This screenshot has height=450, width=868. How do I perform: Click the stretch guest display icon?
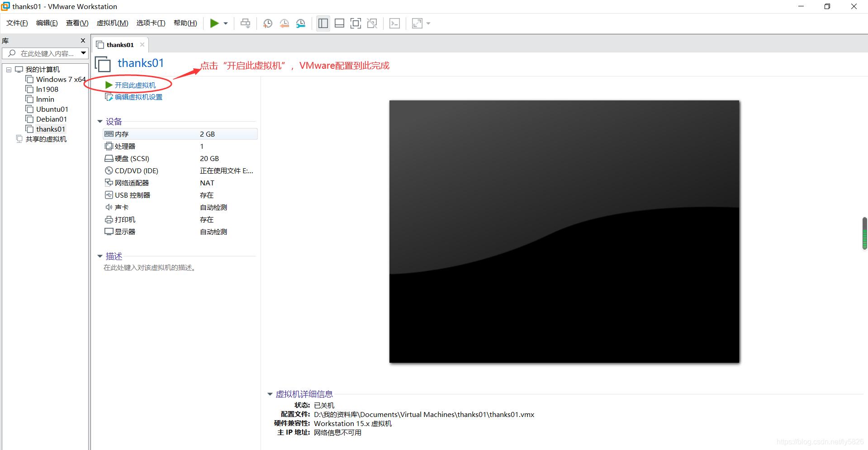[x=417, y=24]
